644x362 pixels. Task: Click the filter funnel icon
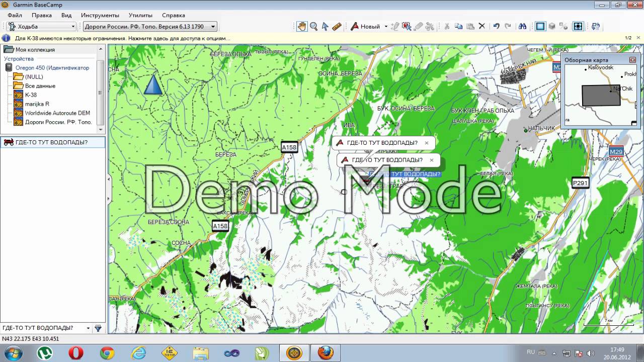point(98,328)
